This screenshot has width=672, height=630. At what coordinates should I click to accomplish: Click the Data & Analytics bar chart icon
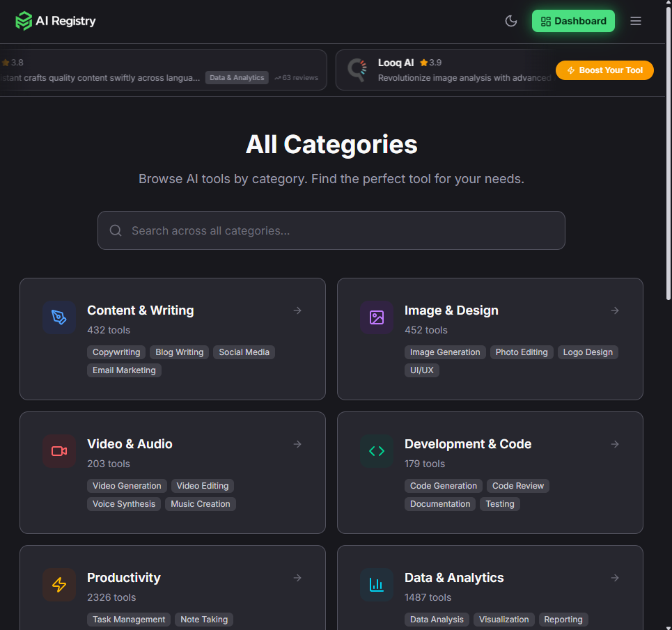point(377,585)
